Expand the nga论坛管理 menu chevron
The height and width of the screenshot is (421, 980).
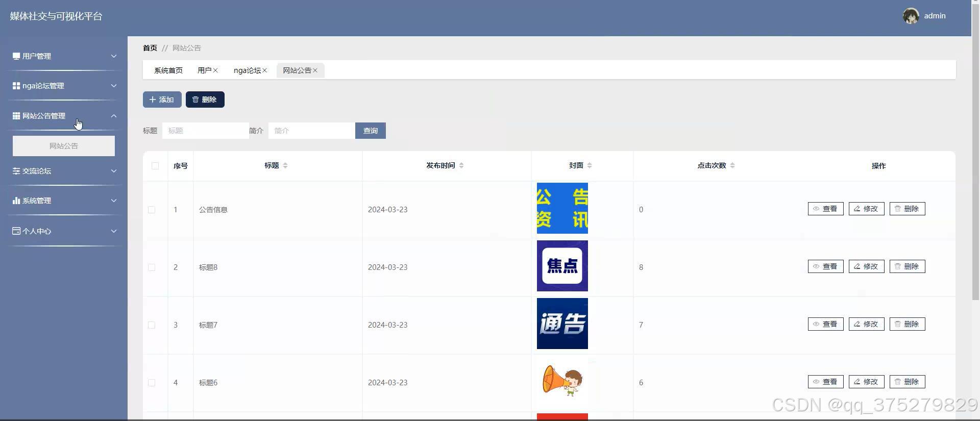point(114,86)
